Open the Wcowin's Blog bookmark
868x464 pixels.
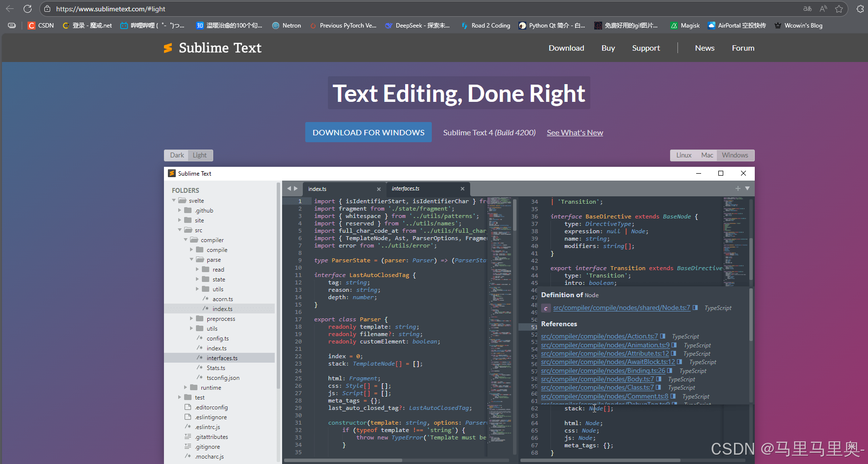tap(798, 26)
